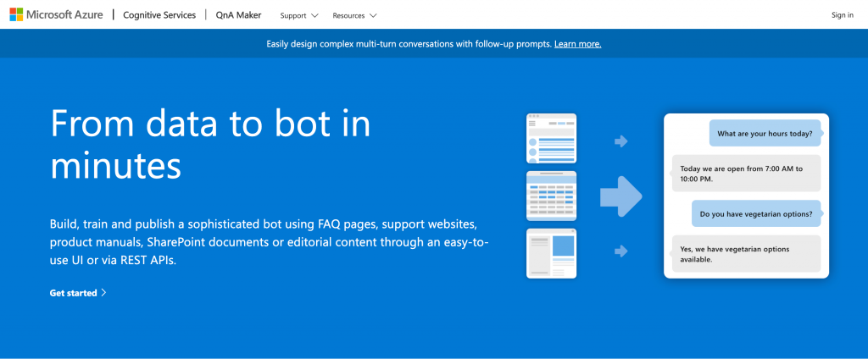
Task: Click 'Do you have vegetarian options?' bubble
Action: click(x=756, y=214)
